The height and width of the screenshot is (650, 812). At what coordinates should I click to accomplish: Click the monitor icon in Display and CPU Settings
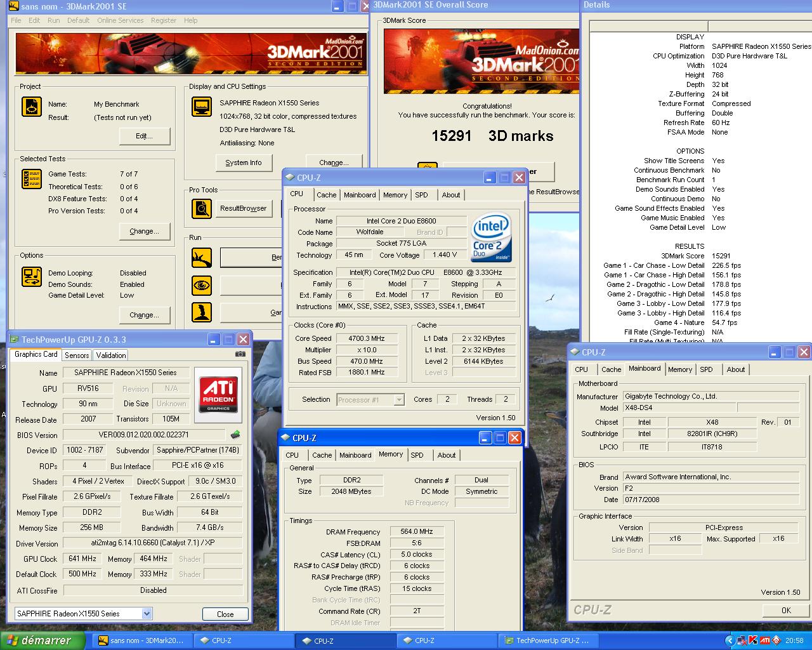202,107
